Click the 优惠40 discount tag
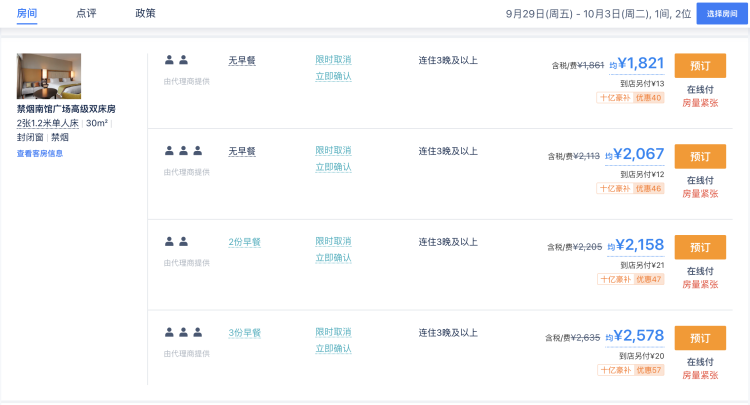This screenshot has width=750, height=405. pyautogui.click(x=649, y=98)
